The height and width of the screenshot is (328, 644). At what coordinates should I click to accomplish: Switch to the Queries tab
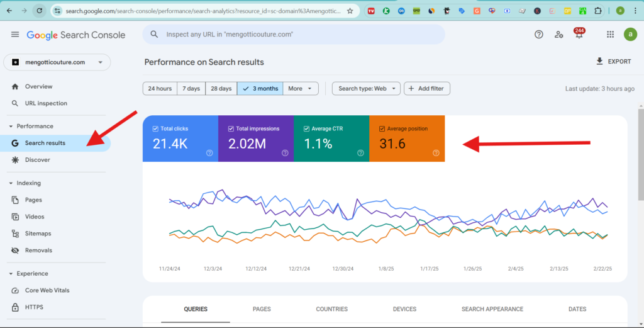pos(196,309)
